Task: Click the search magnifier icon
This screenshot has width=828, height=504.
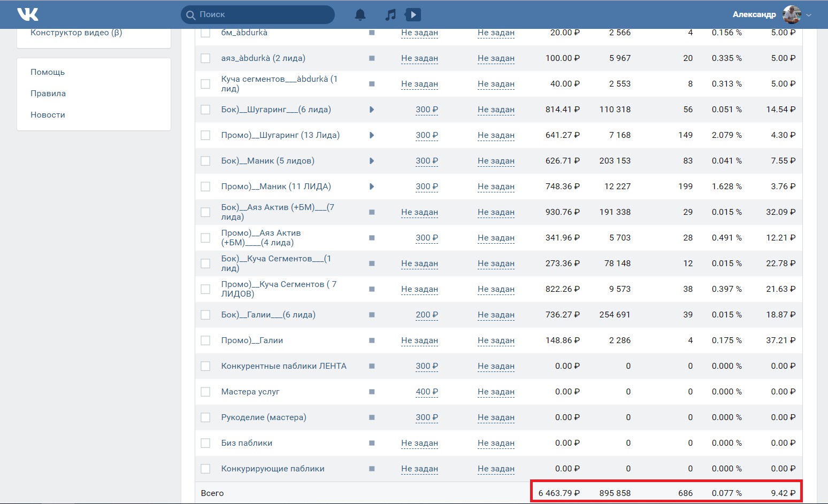Action: [x=191, y=15]
